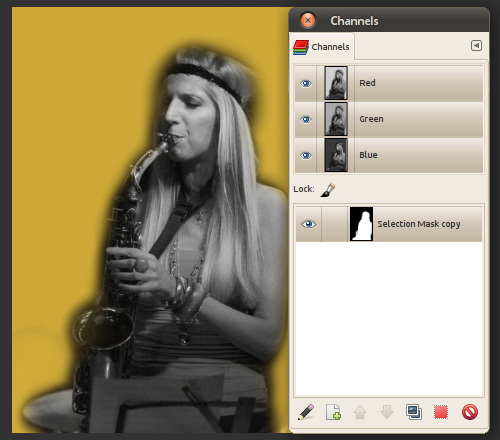Click the Selection Mask copy thumbnail
Image resolution: width=500 pixels, height=440 pixels.
[x=361, y=224]
